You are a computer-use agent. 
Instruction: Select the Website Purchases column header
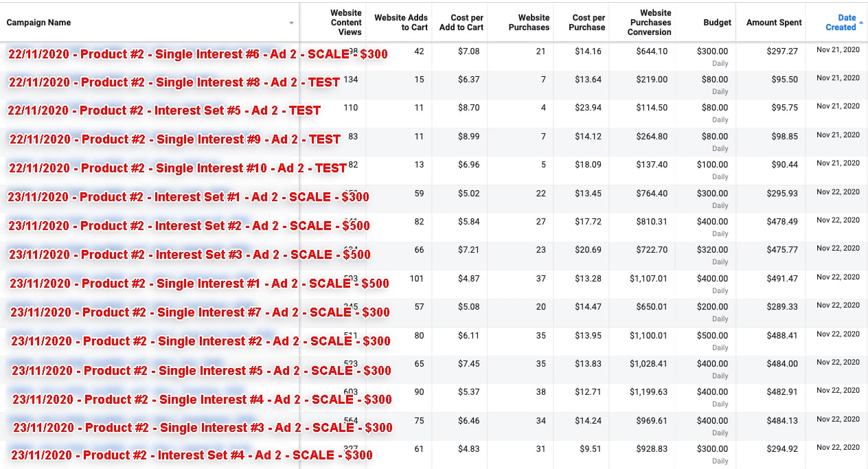[x=529, y=22]
